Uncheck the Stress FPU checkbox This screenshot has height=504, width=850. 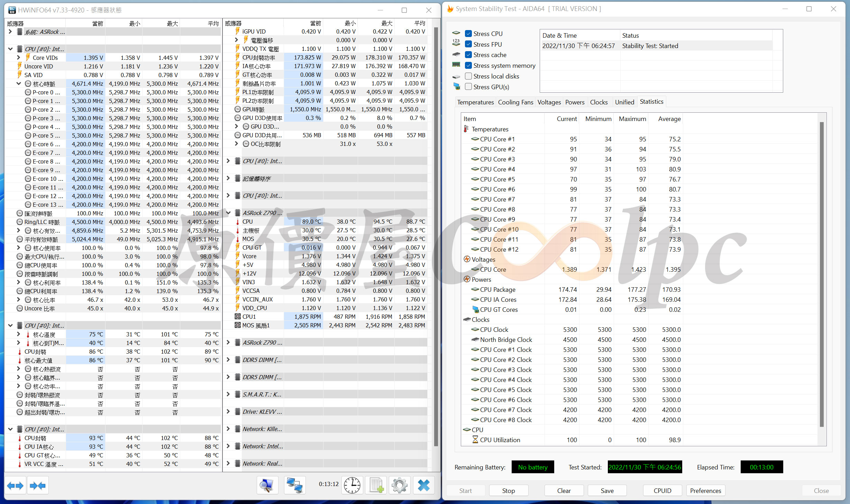click(x=468, y=44)
